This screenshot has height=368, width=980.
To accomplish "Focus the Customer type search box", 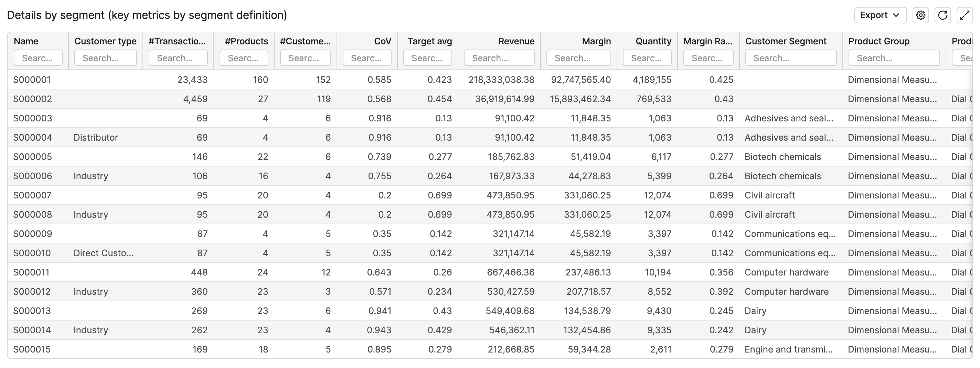I will pos(105,58).
